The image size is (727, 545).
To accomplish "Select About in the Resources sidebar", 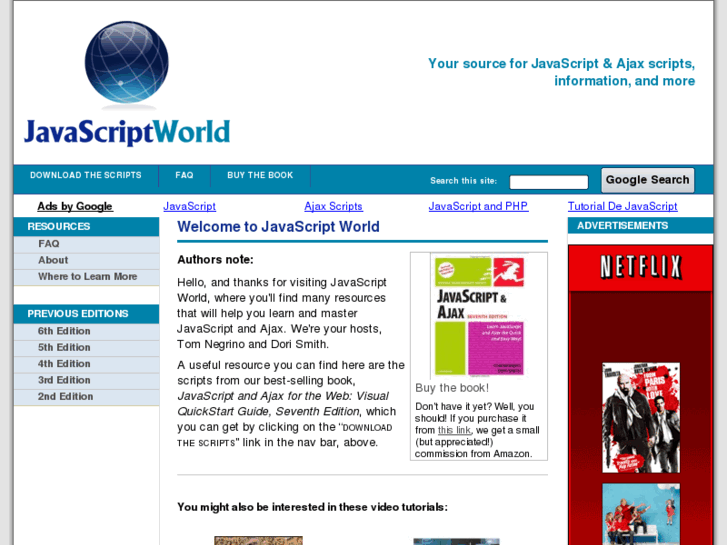I will click(x=86, y=260).
